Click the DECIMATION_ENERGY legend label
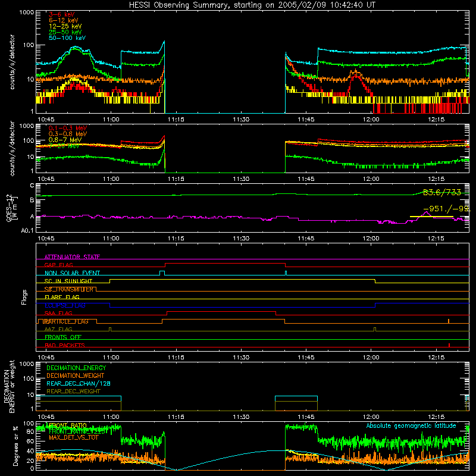 (76, 368)
